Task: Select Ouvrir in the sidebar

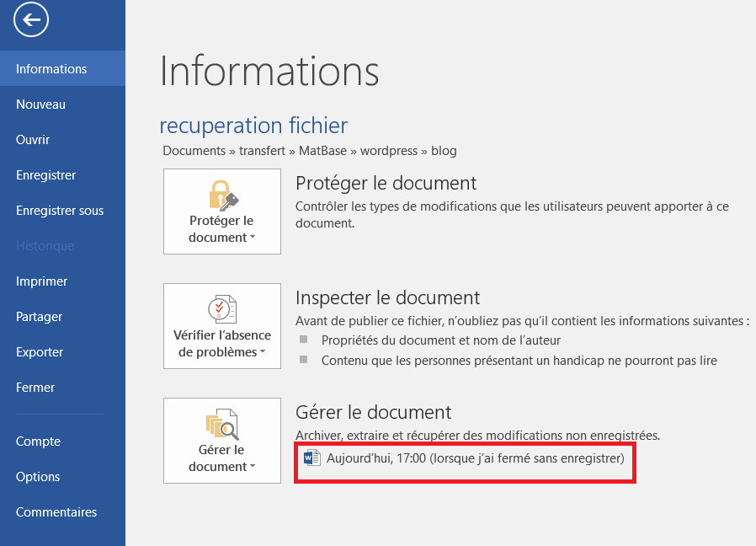Action: click(62, 140)
